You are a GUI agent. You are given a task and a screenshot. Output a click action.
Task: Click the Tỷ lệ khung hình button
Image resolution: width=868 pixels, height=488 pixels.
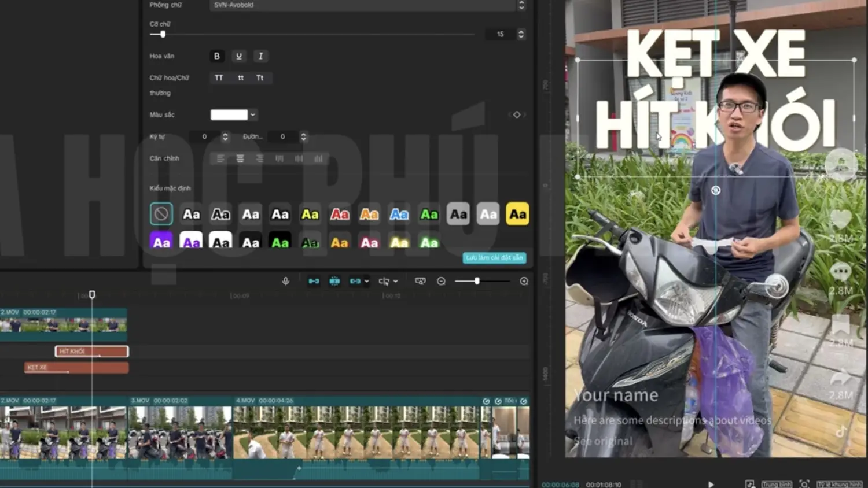[x=839, y=484]
